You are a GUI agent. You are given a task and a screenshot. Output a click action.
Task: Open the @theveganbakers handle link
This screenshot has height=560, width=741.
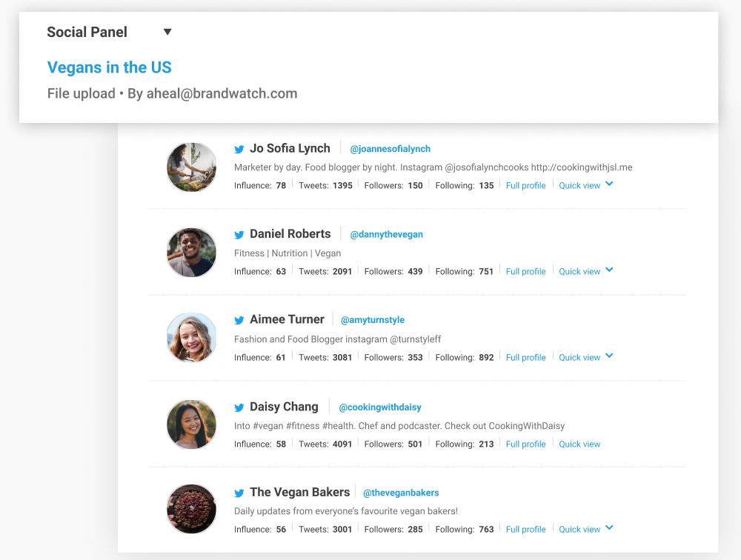coord(401,493)
